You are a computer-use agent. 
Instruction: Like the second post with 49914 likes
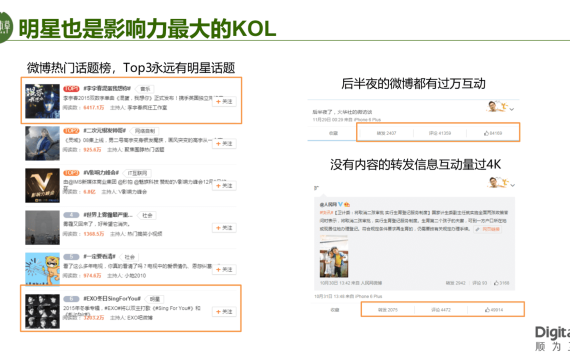(494, 310)
